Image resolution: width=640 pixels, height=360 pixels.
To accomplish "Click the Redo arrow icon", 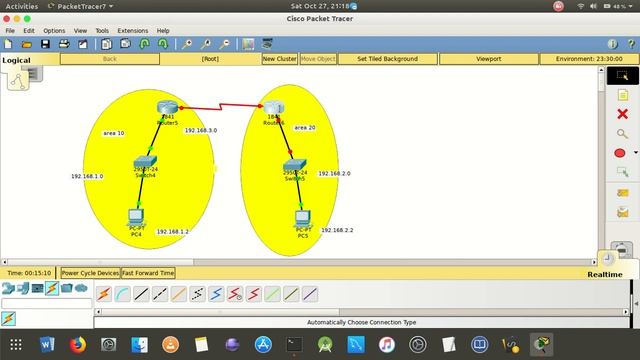I will [x=163, y=44].
